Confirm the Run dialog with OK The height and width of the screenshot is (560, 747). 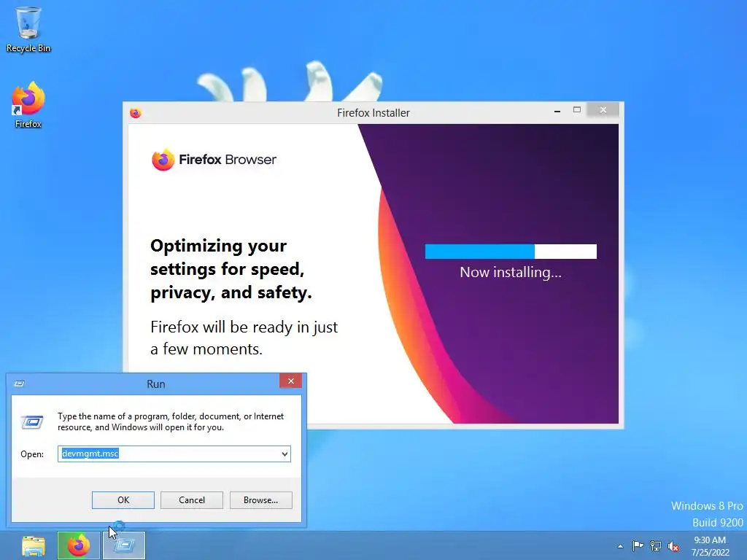point(123,500)
